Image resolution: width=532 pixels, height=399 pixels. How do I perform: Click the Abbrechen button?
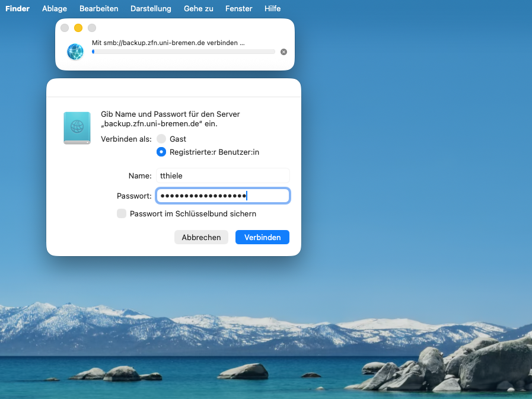click(201, 237)
